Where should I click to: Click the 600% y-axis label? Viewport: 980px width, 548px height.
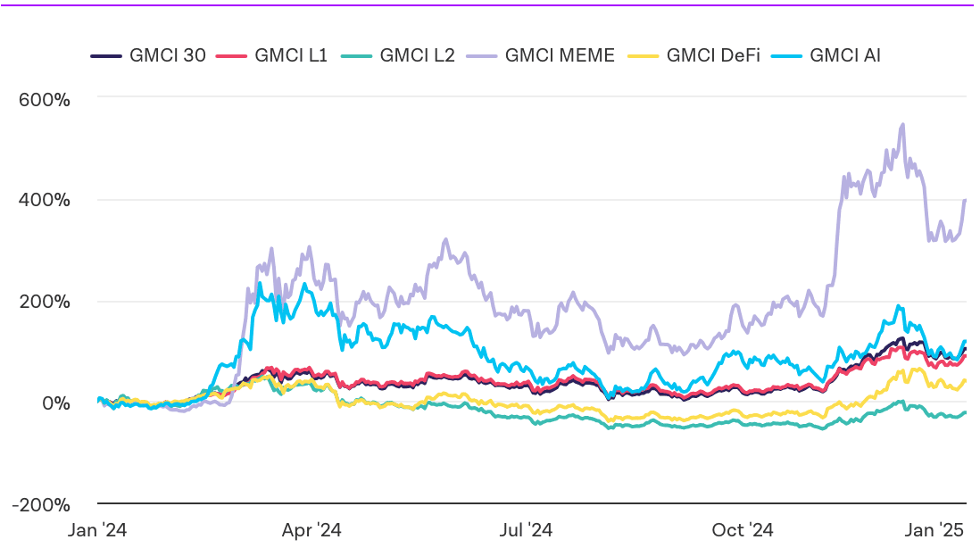(x=45, y=100)
